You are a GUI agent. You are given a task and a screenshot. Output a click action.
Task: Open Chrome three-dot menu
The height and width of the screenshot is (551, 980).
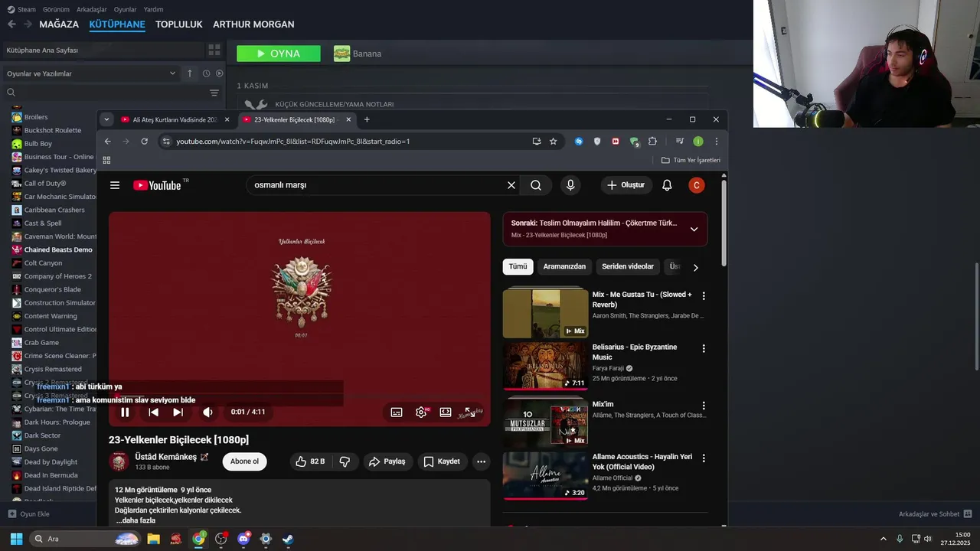pyautogui.click(x=717, y=142)
